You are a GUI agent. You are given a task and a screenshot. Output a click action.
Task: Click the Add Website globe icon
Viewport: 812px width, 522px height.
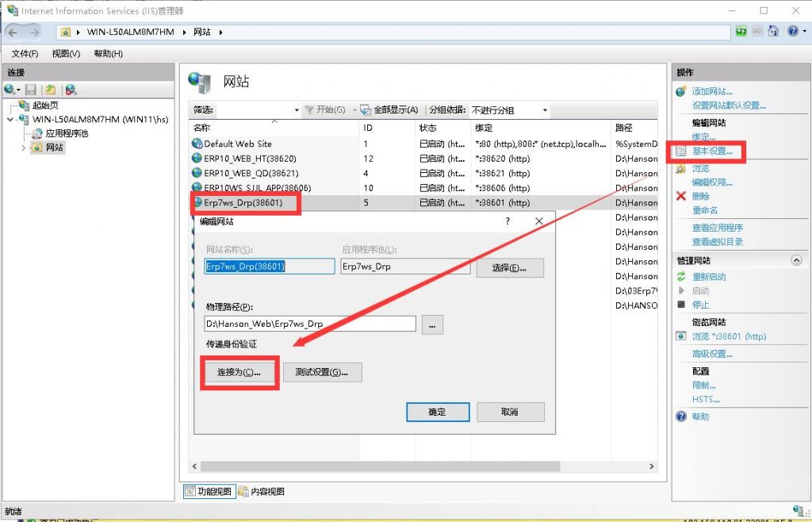click(x=680, y=91)
